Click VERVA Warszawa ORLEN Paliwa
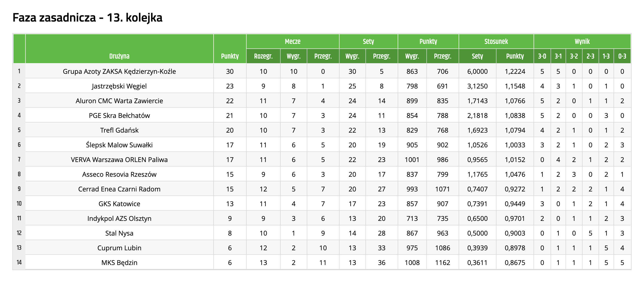Viewport: 644px width, 284px height. [119, 160]
